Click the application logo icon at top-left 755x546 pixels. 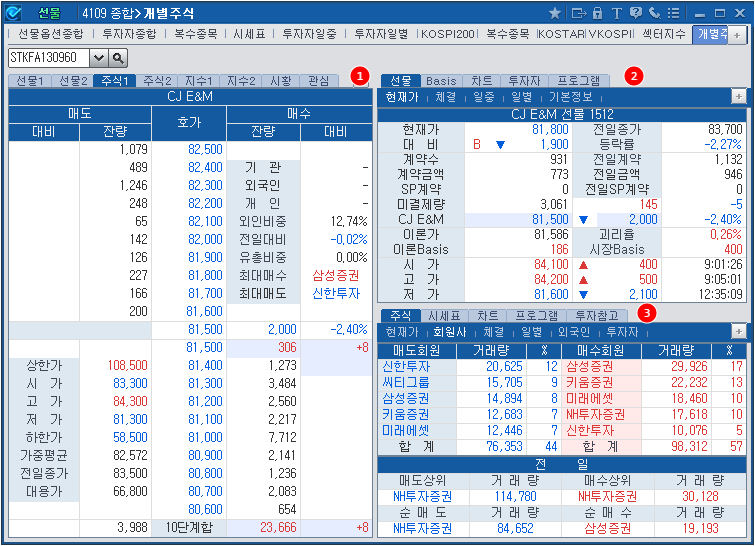click(13, 13)
